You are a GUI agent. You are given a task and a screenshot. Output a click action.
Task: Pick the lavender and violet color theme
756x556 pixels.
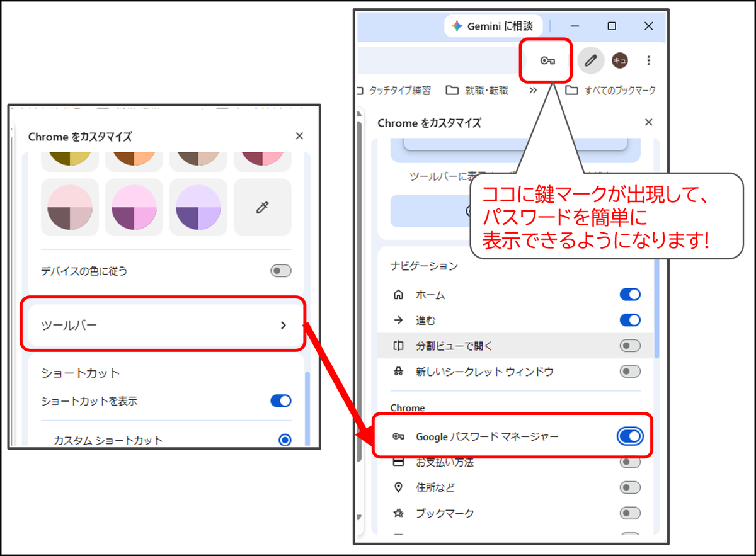[198, 207]
